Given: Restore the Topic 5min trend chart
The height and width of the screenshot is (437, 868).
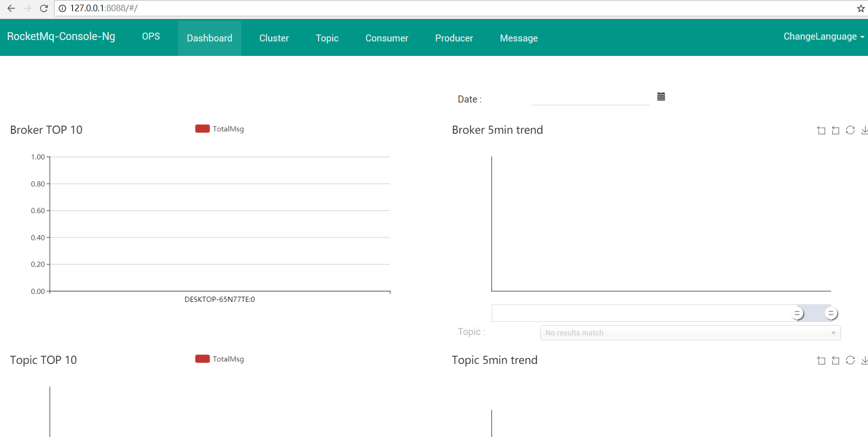Looking at the screenshot, I should point(850,361).
